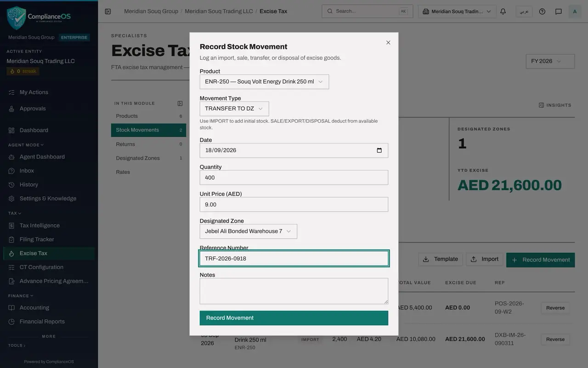588x368 pixels.
Task: Open the chat feedback icon
Action: point(559,11)
